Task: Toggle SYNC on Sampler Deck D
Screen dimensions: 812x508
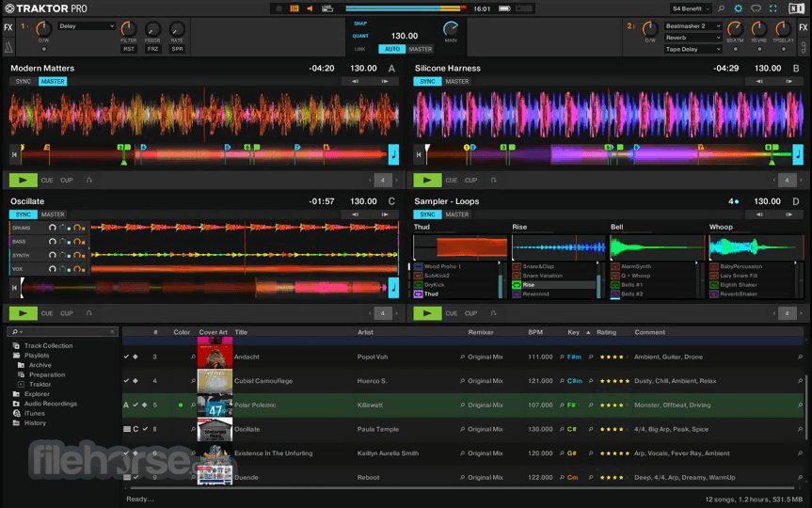Action: pos(427,214)
